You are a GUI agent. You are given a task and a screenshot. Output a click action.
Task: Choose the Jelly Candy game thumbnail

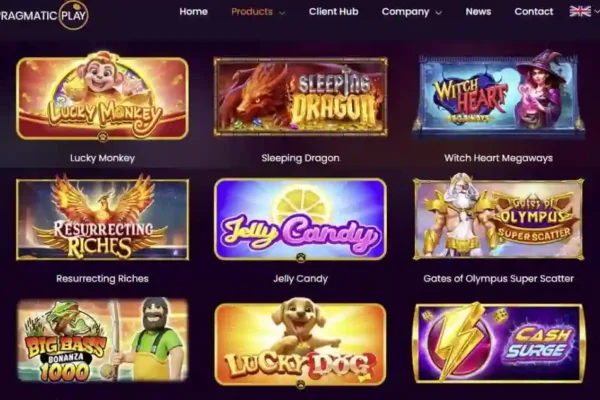(x=300, y=219)
